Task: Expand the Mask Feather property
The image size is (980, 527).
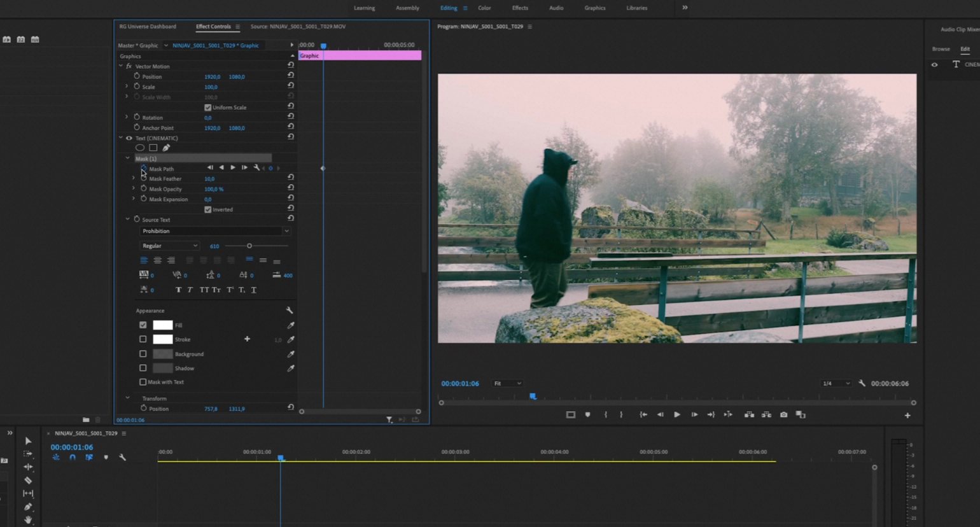Action: pos(134,179)
